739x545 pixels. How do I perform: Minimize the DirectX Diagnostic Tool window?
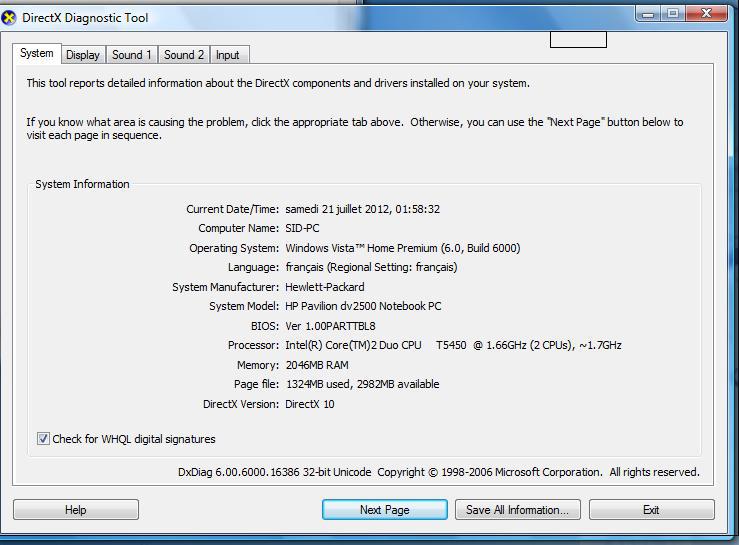coord(649,14)
